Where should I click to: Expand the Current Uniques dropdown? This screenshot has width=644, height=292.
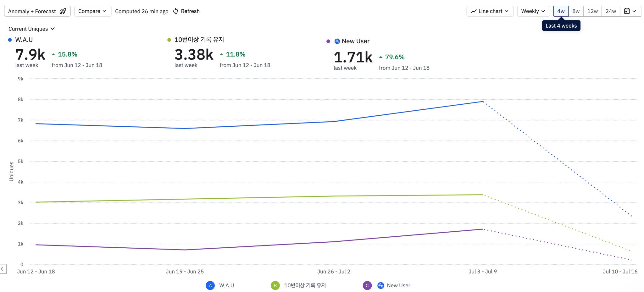coord(31,29)
